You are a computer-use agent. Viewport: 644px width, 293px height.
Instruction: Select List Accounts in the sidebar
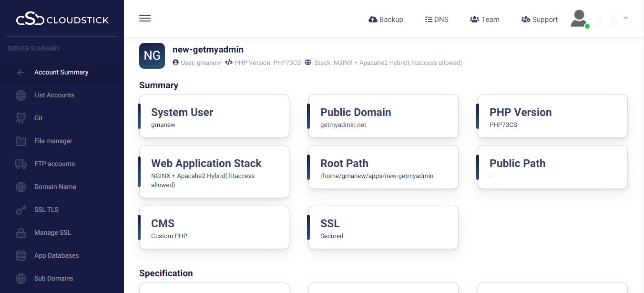54,95
